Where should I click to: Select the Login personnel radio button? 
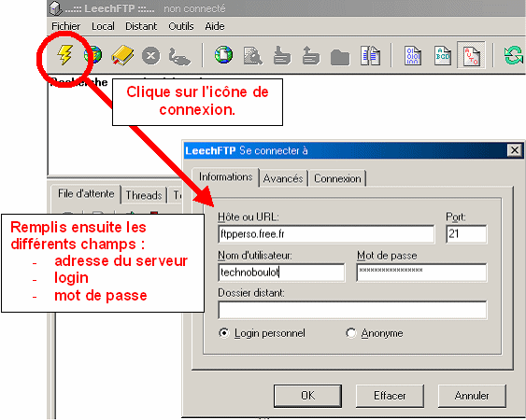(223, 333)
